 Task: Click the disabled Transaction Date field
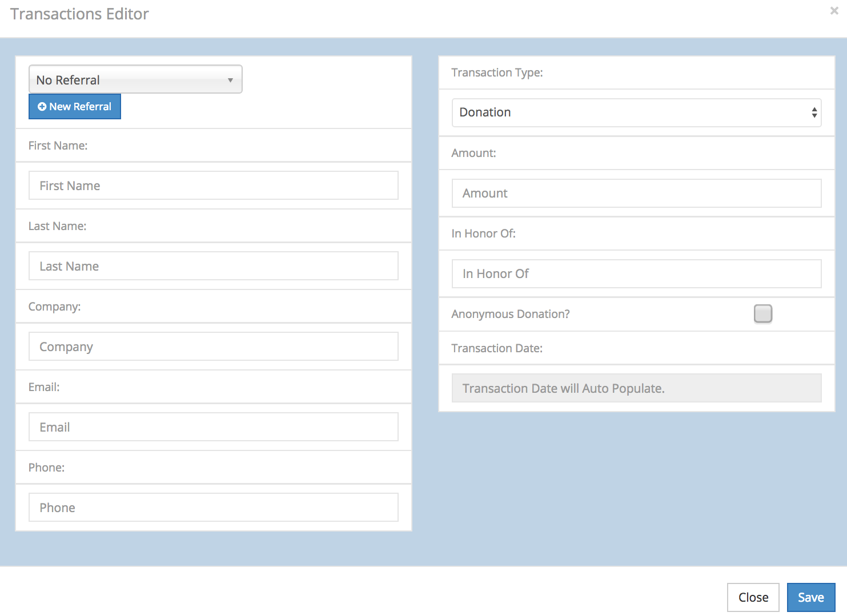pyautogui.click(x=636, y=388)
